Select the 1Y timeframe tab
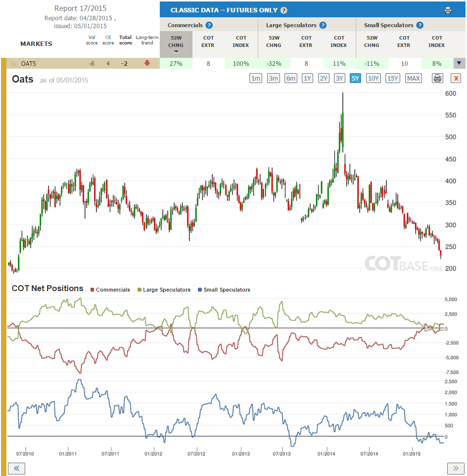The height and width of the screenshot is (476, 467). 308,78
